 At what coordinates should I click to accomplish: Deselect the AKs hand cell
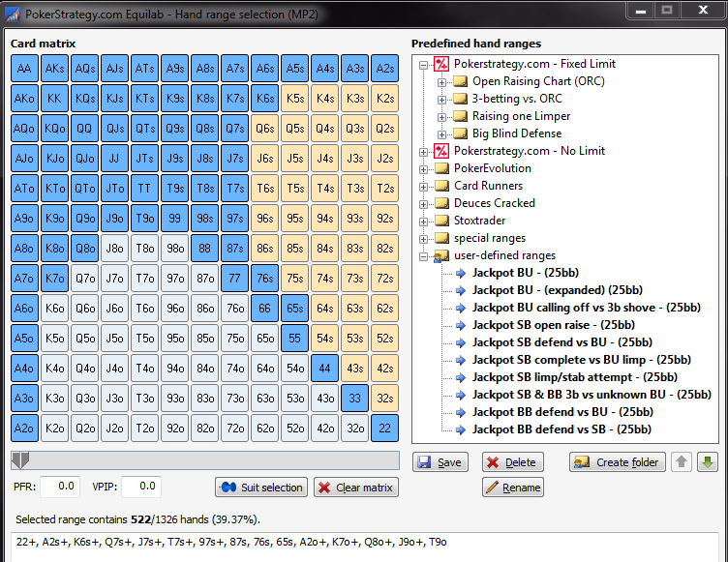pyautogui.click(x=55, y=69)
